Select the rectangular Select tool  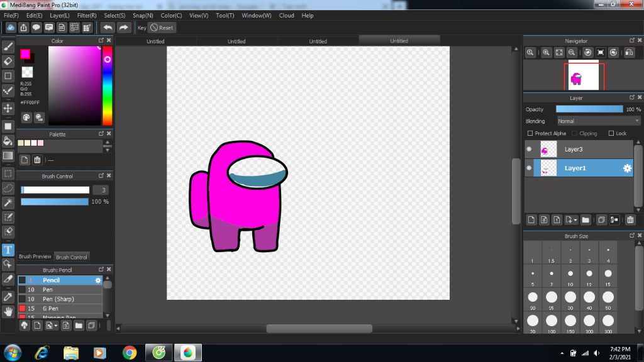pos(8,173)
